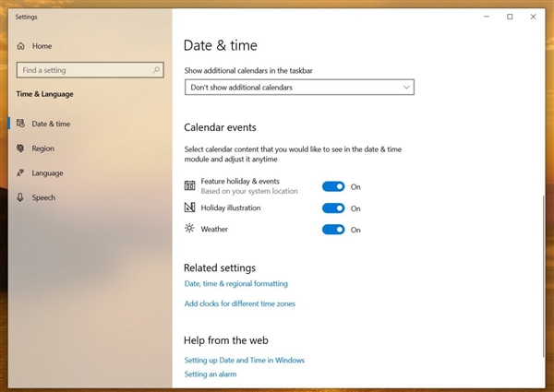Click the Time & Language section title

(x=45, y=94)
